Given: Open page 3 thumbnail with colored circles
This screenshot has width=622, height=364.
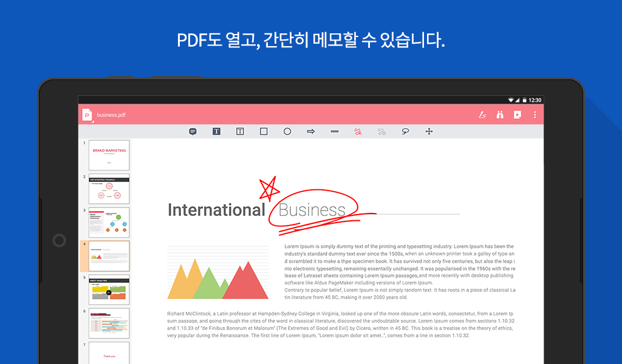Looking at the screenshot, I should [x=109, y=223].
